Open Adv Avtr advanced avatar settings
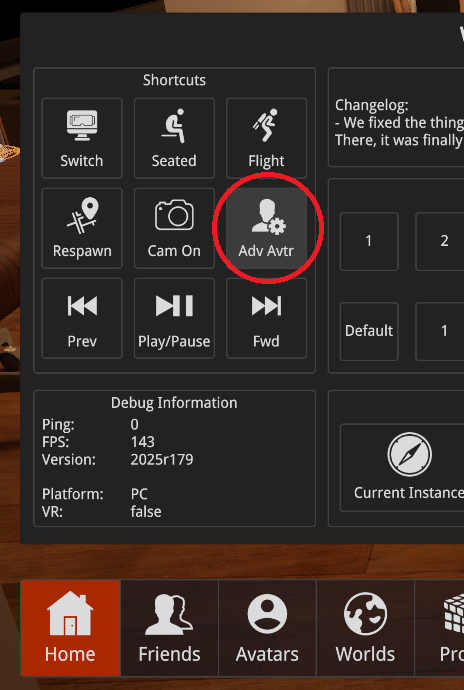Screen dimensions: 464x690 tap(266, 228)
